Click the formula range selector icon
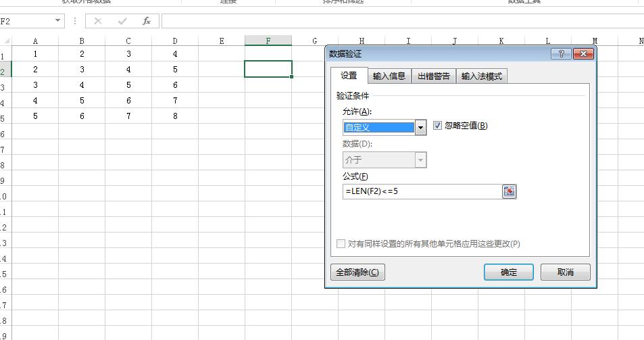This screenshot has height=340, width=644. 510,191
